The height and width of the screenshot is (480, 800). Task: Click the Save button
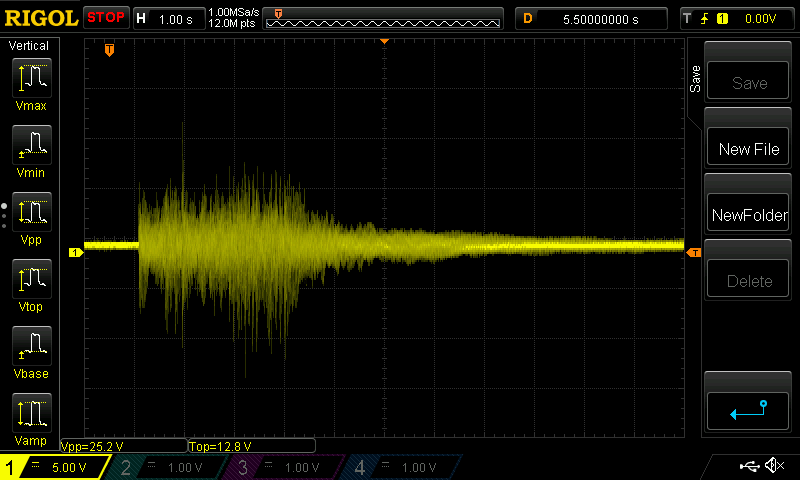748,80
